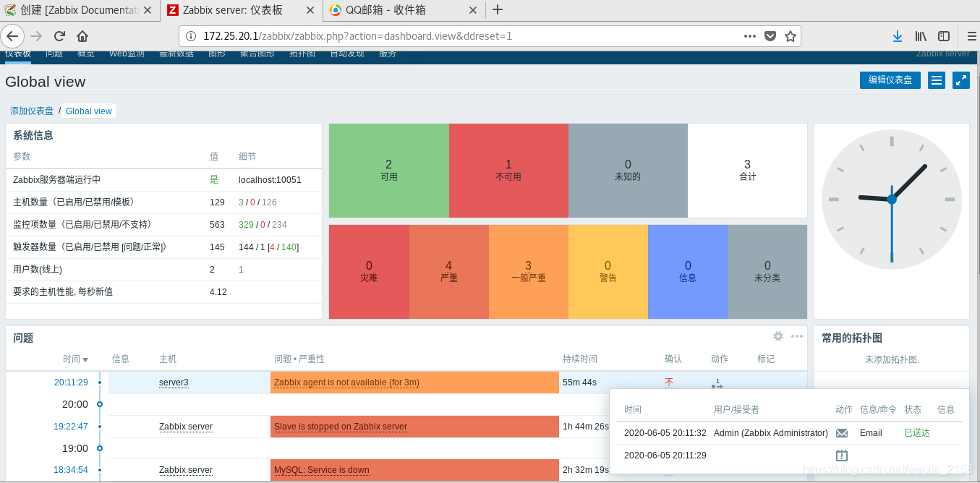
Task: Click the 19:22:47 problem time link
Action: point(71,427)
